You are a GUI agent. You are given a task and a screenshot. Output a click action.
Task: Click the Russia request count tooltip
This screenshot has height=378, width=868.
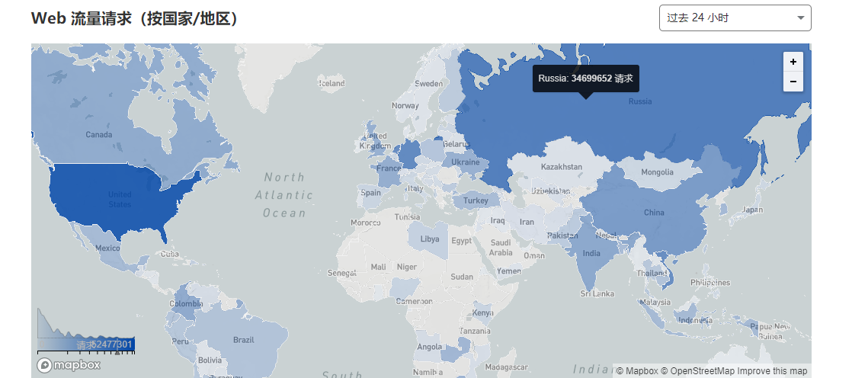point(585,78)
